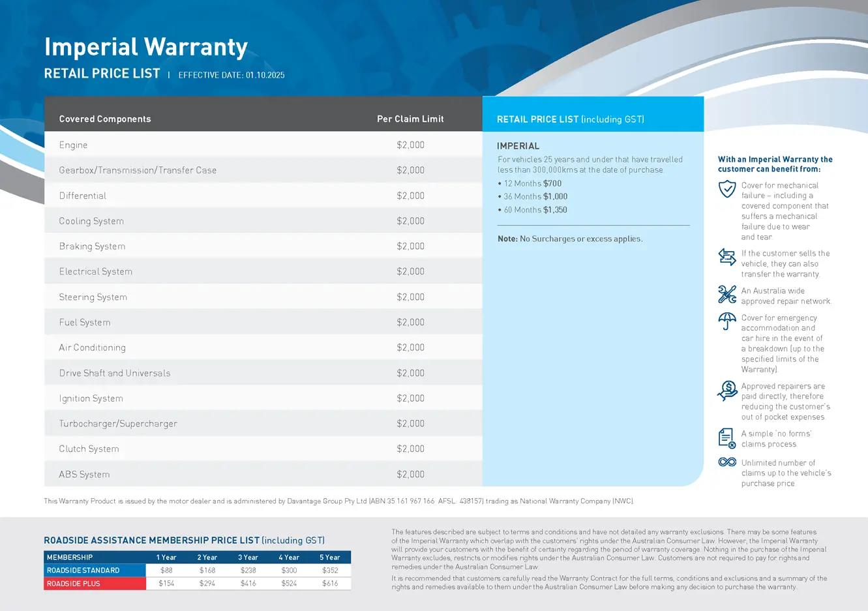Click the '3 Year' column header
This screenshot has width=868, height=611.
tap(248, 558)
